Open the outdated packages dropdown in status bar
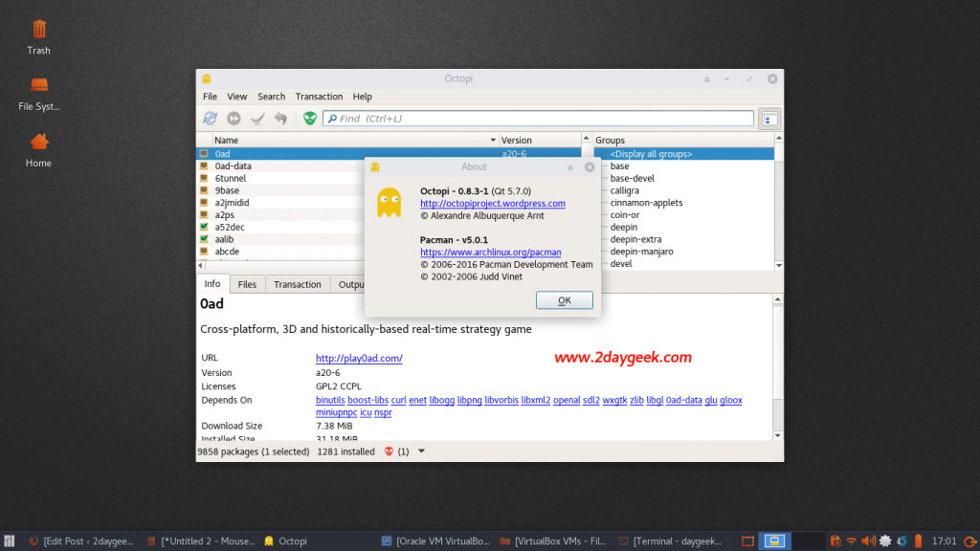This screenshot has height=551, width=980. [x=421, y=451]
